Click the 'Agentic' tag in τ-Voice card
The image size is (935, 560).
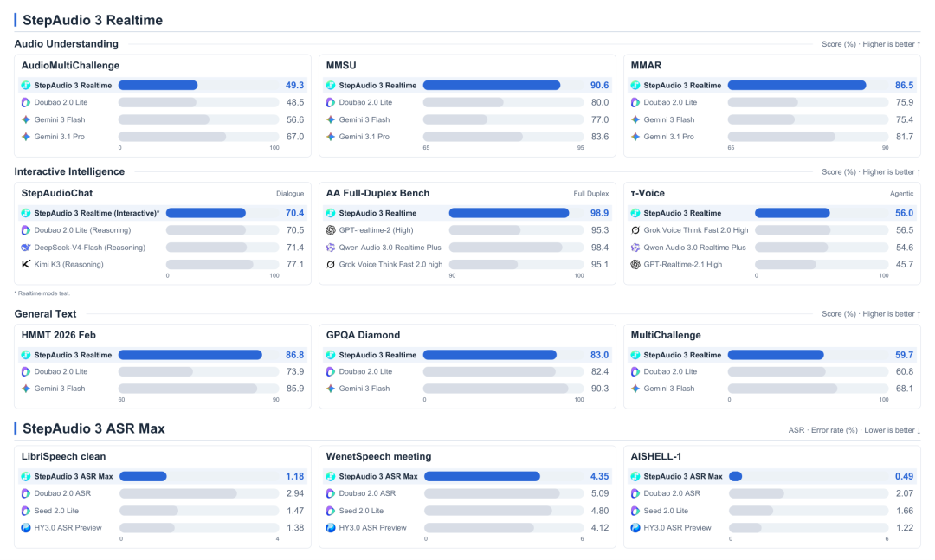[x=901, y=194]
